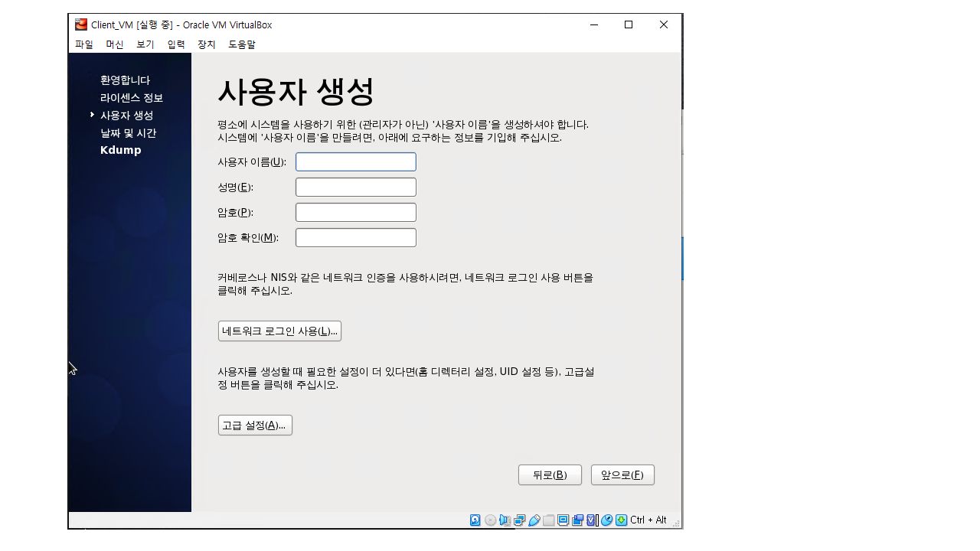This screenshot has height=551, width=980.
Task: Click the 암호 password field
Action: click(x=356, y=213)
